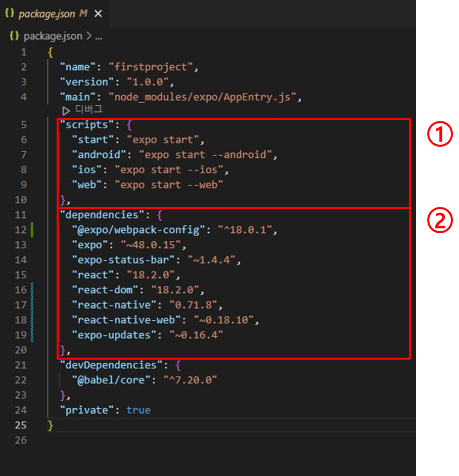The image size is (459, 476).
Task: Click the "~0.18.10" version value
Action: tap(223, 320)
